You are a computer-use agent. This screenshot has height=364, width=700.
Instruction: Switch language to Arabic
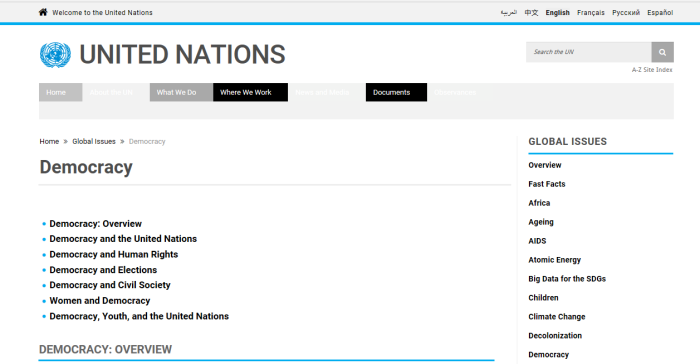(508, 13)
